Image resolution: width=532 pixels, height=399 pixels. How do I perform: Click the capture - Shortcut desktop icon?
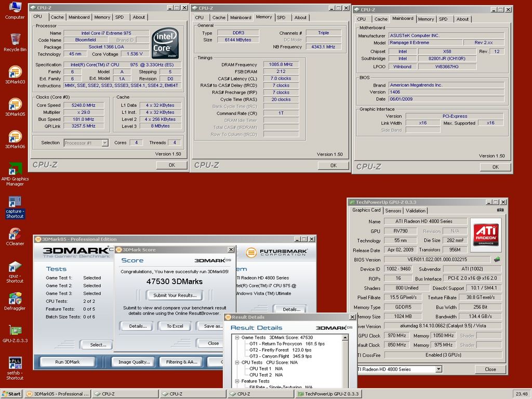[x=15, y=207]
